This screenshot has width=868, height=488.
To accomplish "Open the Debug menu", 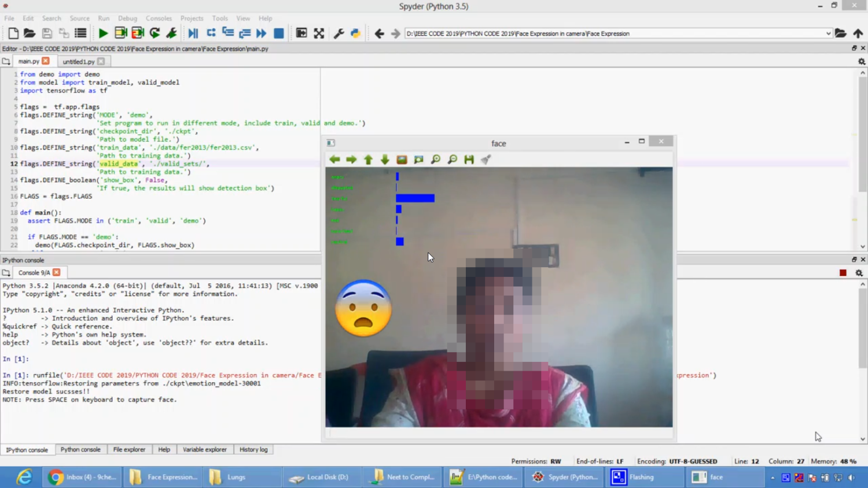I will click(128, 19).
